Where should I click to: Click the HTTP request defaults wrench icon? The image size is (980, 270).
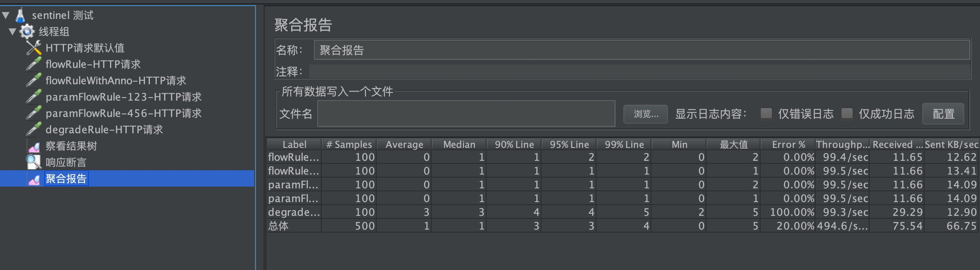[33, 48]
